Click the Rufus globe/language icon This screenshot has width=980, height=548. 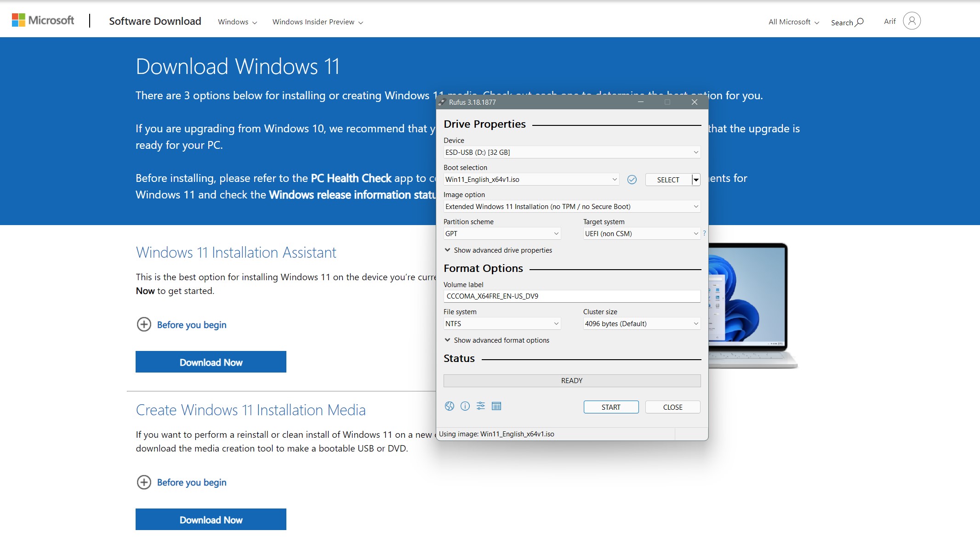[x=449, y=406]
